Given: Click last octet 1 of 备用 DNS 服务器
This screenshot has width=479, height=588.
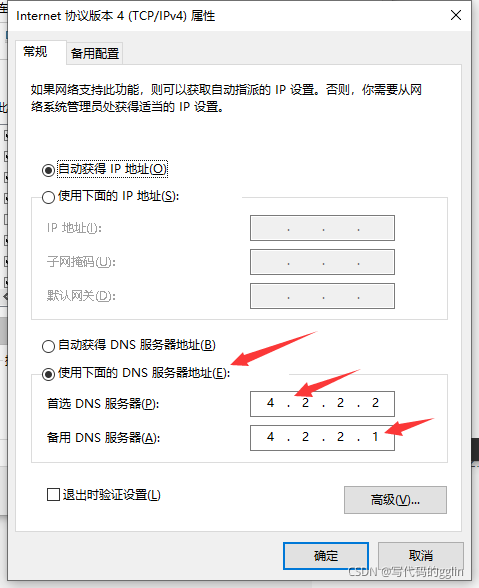Looking at the screenshot, I should [375, 437].
